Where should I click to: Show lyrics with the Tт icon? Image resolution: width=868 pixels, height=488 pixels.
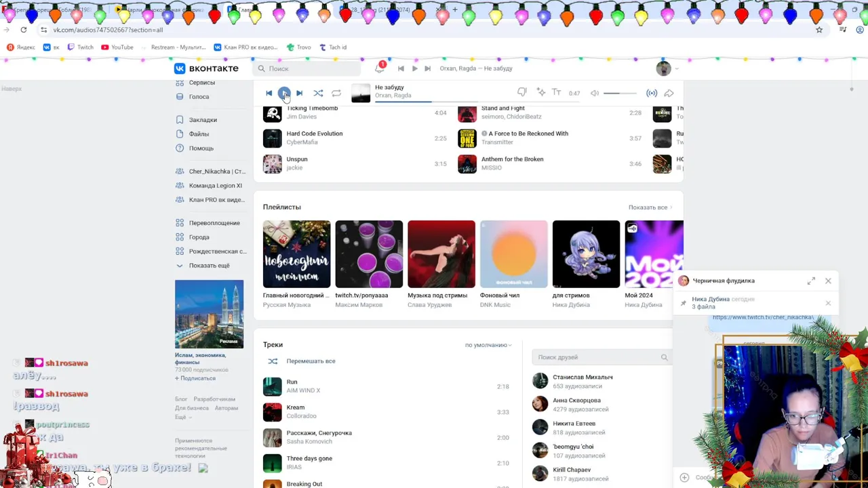[556, 92]
